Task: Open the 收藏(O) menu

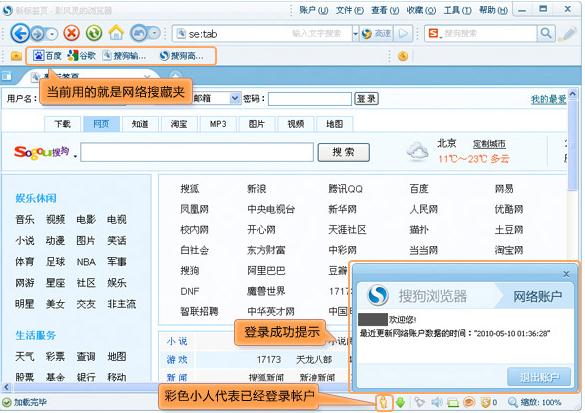Action: point(421,10)
